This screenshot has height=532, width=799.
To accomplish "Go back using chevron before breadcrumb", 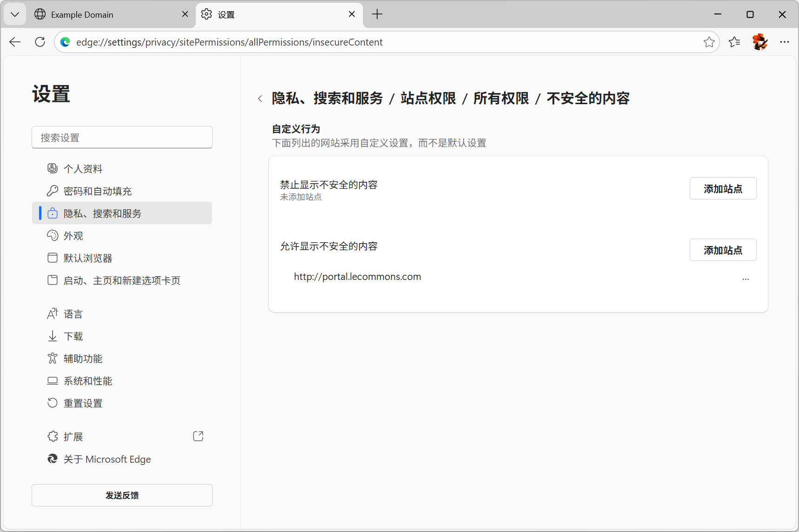I will click(x=260, y=99).
